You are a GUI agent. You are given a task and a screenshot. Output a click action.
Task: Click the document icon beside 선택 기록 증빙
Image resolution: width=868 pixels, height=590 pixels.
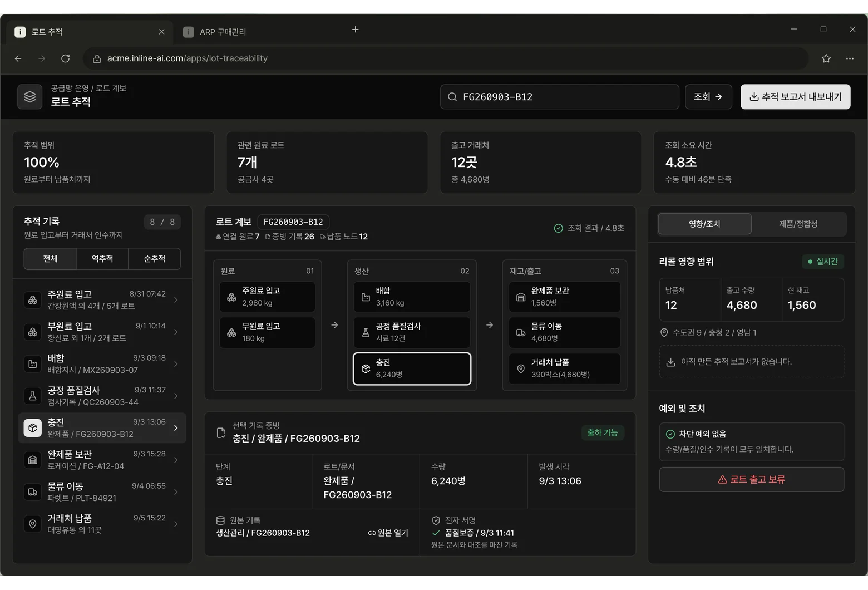click(x=221, y=432)
